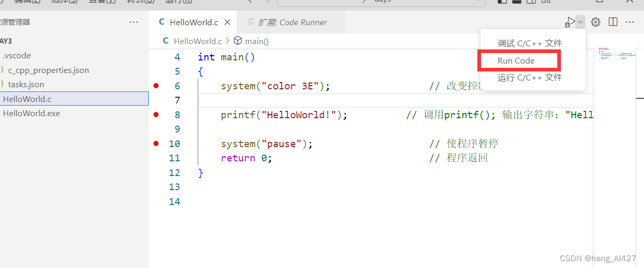The width and height of the screenshot is (644, 268).
Task: Click the opening brace on line 5
Action: point(201,72)
